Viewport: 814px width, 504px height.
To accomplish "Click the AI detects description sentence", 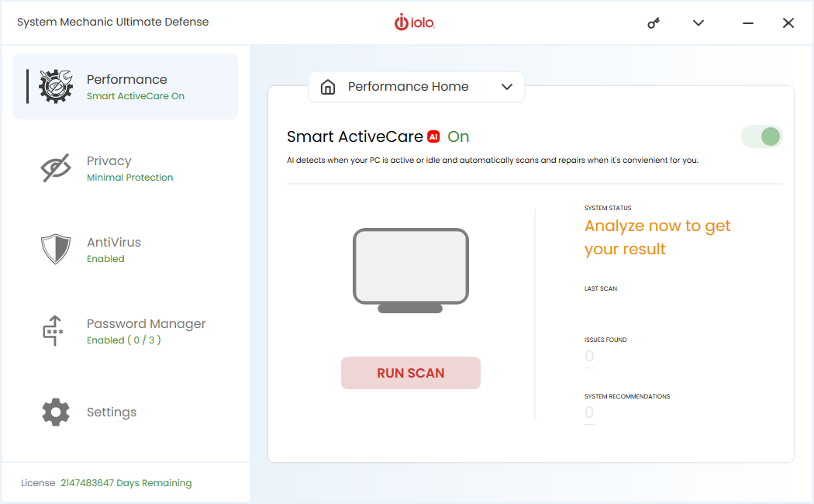I will 492,160.
